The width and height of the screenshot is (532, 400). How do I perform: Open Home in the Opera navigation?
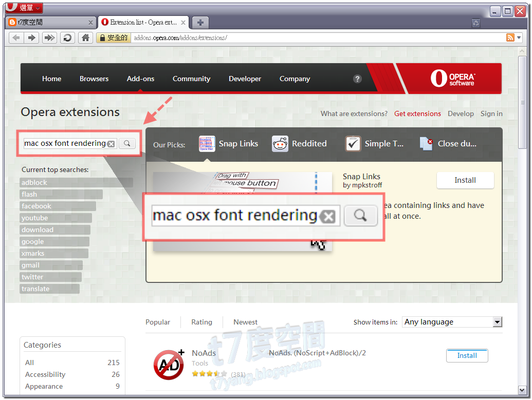click(51, 79)
